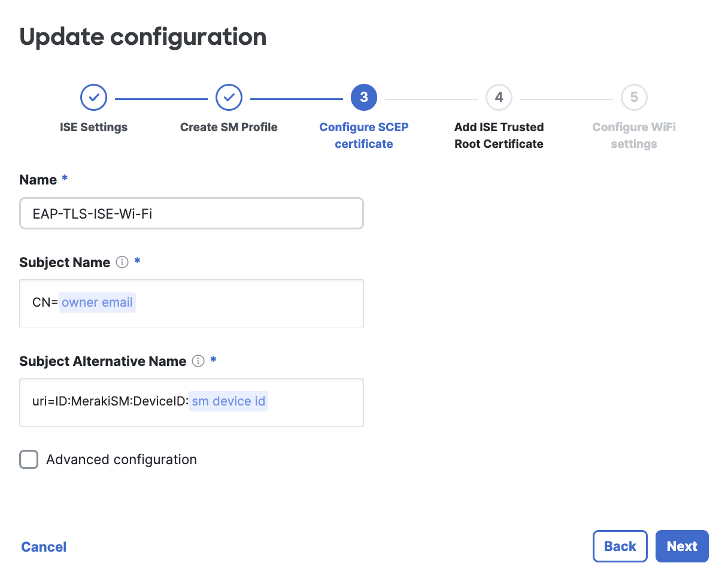Expand options on the Subject Name placeholder chip
This screenshot has width=728, height=581.
click(x=97, y=302)
